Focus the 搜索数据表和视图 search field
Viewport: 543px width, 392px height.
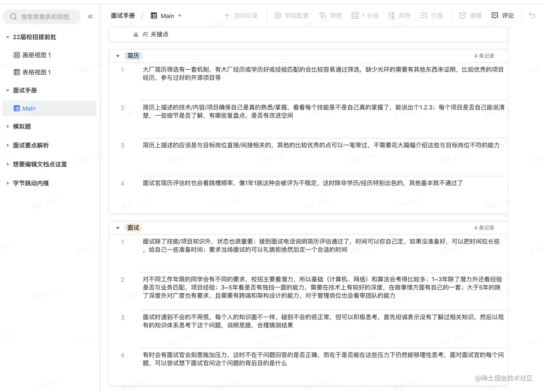point(42,17)
